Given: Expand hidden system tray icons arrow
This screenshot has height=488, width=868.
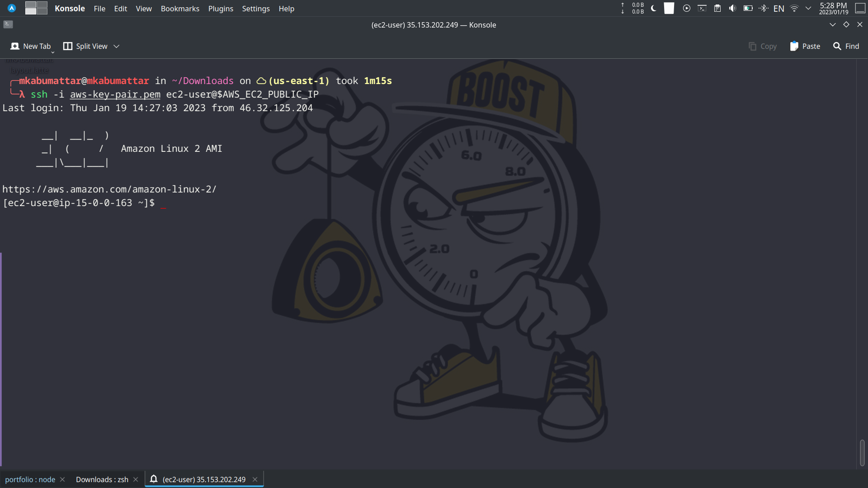Looking at the screenshot, I should [808, 8].
